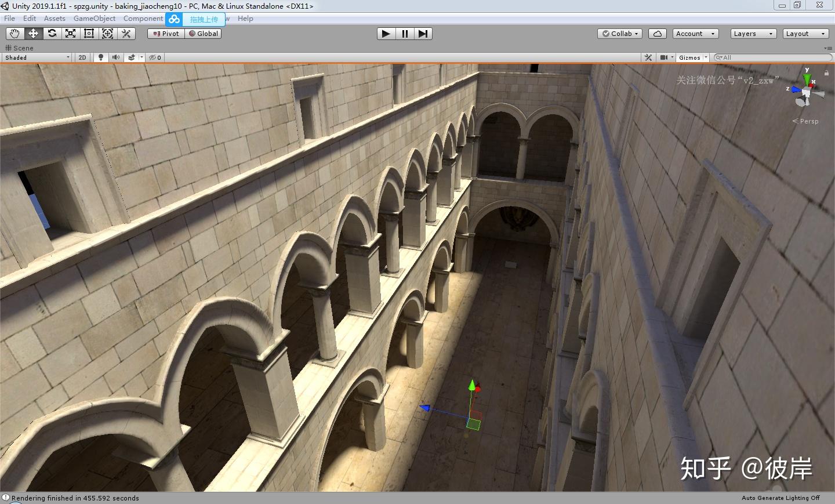Switch handle position with the Pivot button
Image resolution: width=835 pixels, height=504 pixels.
(166, 34)
